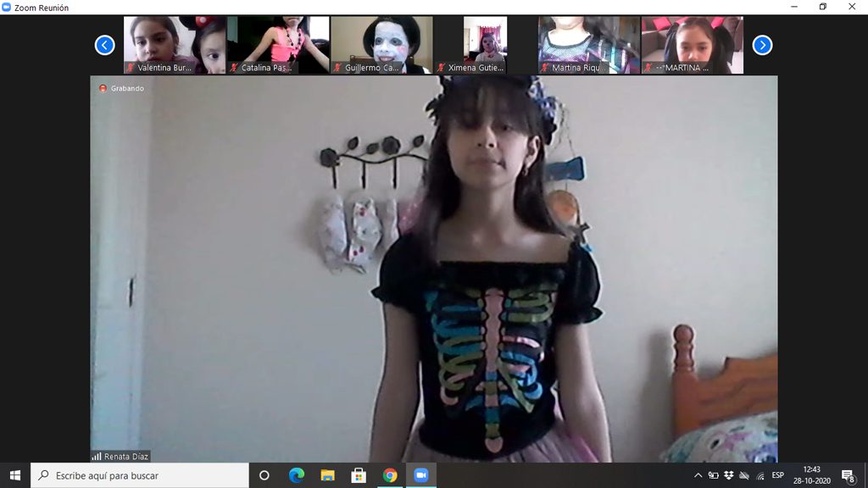Select Martina Riqu... video thumbnail
Image resolution: width=868 pixels, height=488 pixels.
pos(588,45)
